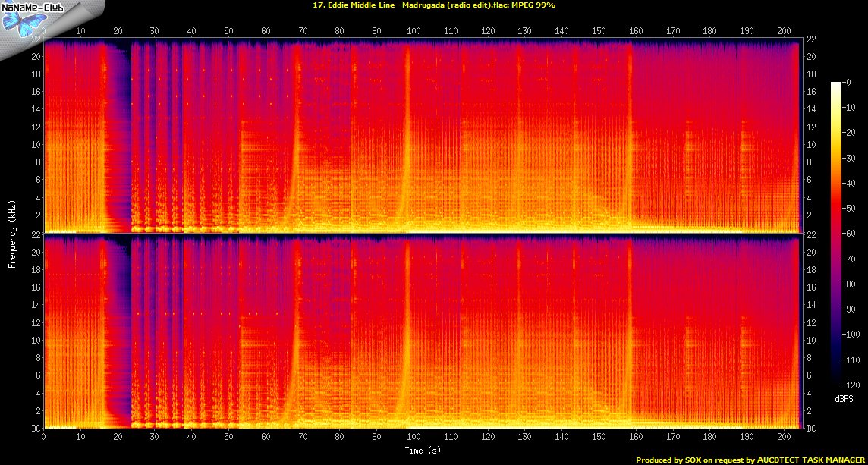Click the 50 tick on bottom time axis

tap(229, 438)
